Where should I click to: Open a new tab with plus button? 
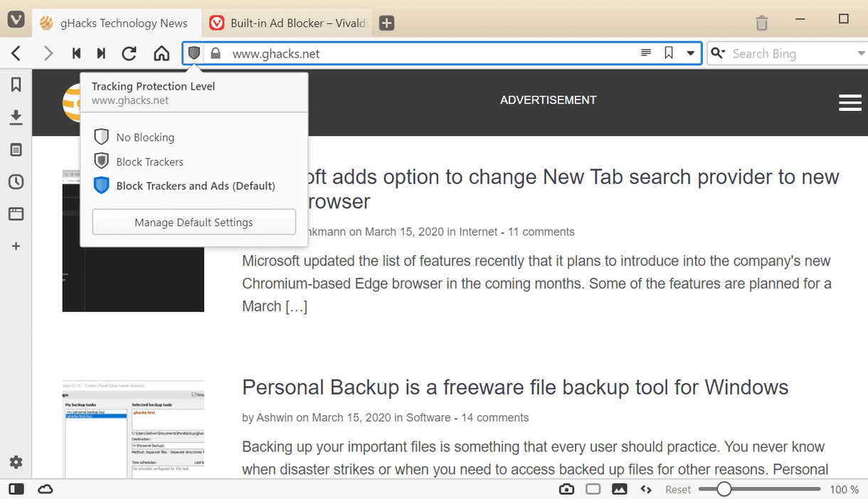coord(386,23)
